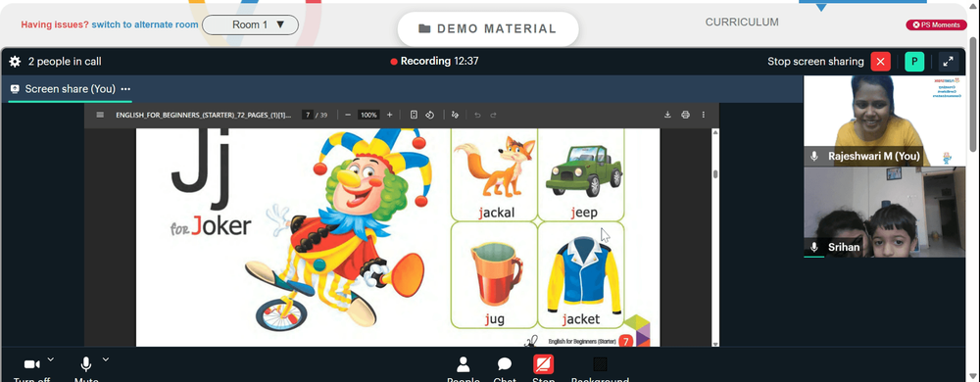Click the jackal picture card

[x=494, y=174]
